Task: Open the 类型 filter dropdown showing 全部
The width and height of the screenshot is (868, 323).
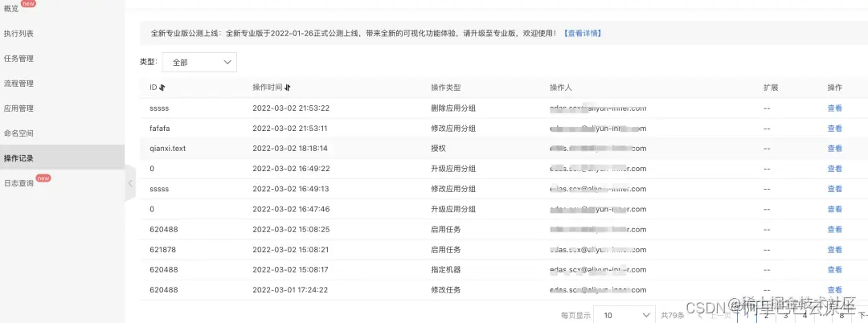Action: click(199, 63)
